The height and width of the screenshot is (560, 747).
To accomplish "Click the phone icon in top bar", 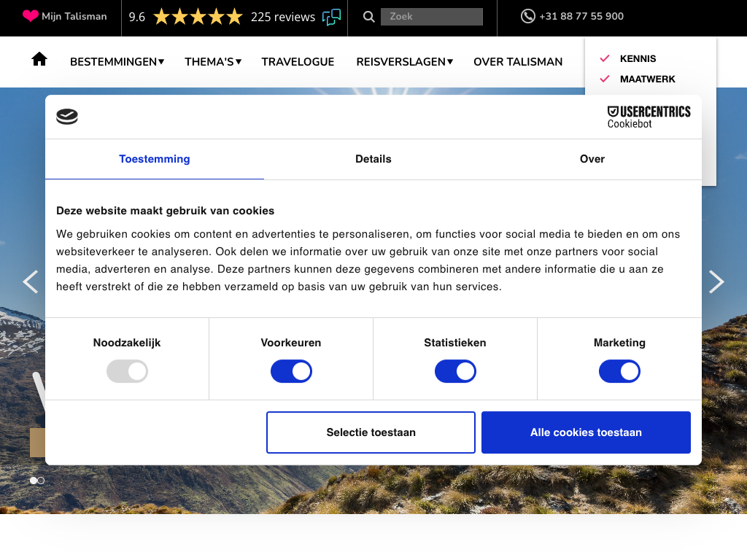I will point(527,16).
